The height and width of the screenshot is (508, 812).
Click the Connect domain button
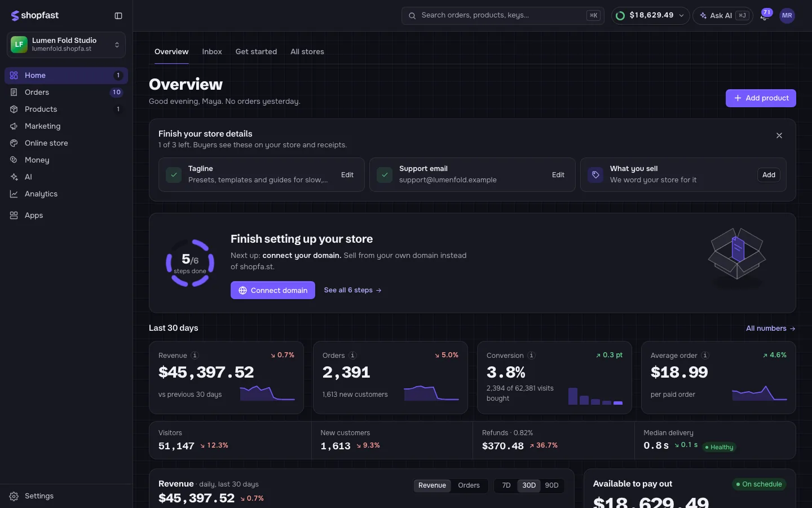tap(273, 290)
